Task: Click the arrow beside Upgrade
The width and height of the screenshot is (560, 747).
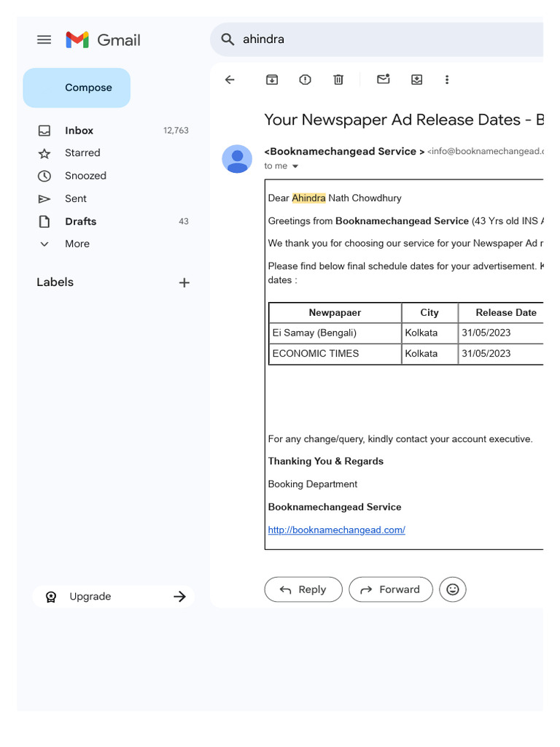Action: (179, 597)
